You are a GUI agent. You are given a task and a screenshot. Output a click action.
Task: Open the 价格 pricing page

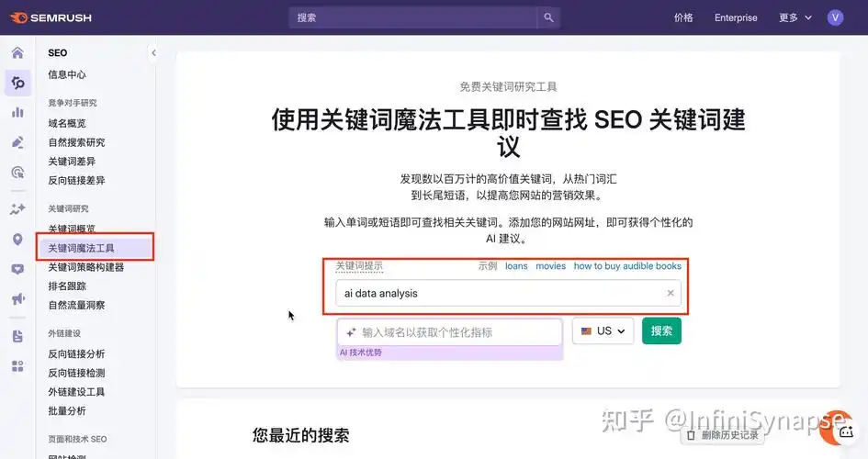pyautogui.click(x=683, y=17)
